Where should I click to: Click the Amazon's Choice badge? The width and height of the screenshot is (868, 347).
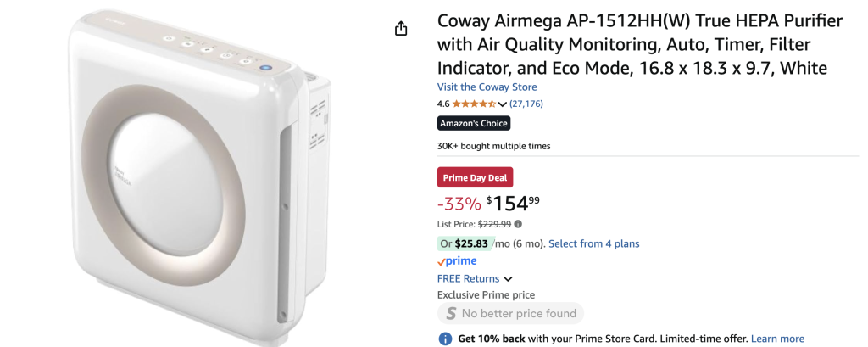click(474, 123)
